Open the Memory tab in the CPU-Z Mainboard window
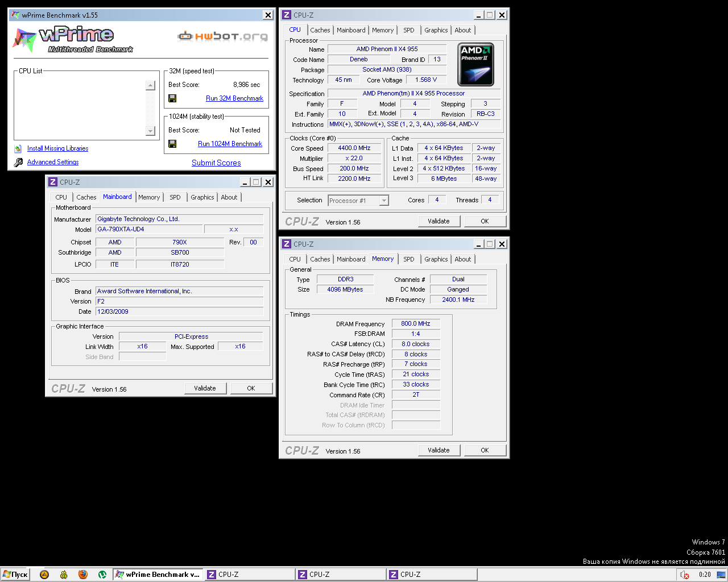 click(149, 197)
